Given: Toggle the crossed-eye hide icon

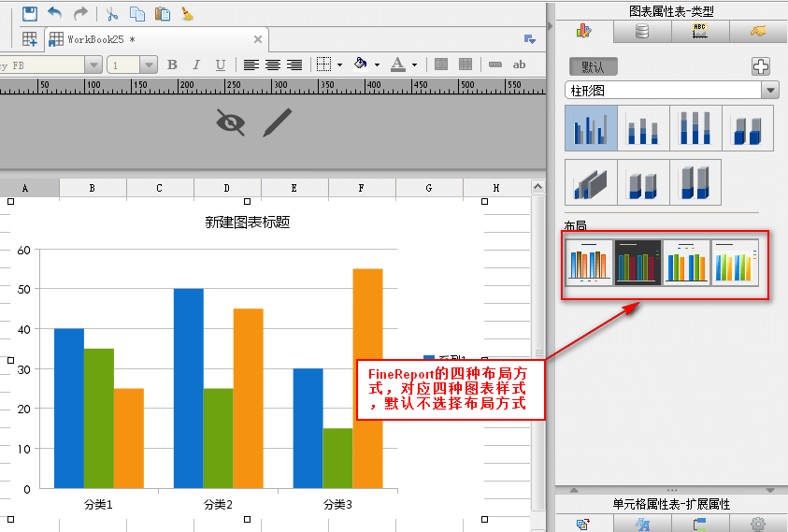Looking at the screenshot, I should pyautogui.click(x=231, y=122).
